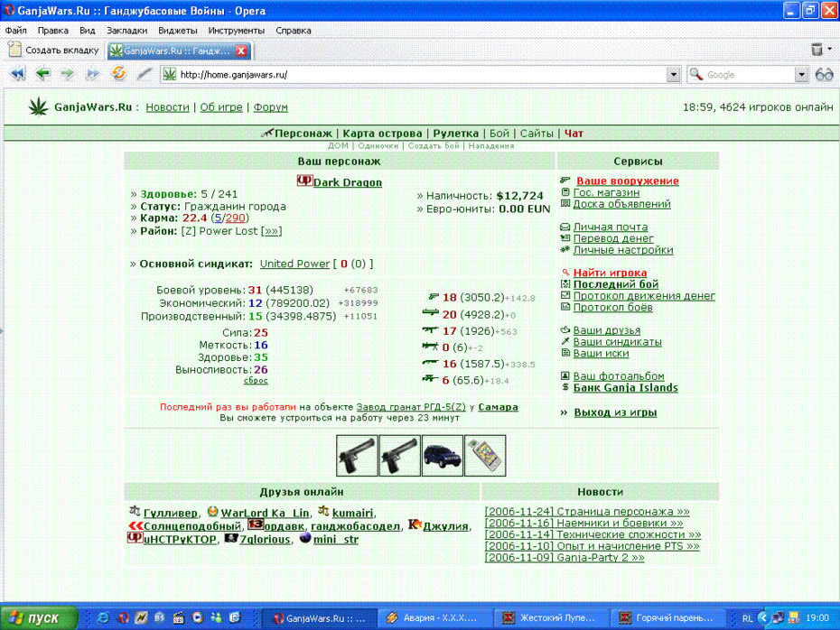This screenshot has width=840, height=630.
Task: Open the Инструменты menu
Action: pyautogui.click(x=237, y=31)
